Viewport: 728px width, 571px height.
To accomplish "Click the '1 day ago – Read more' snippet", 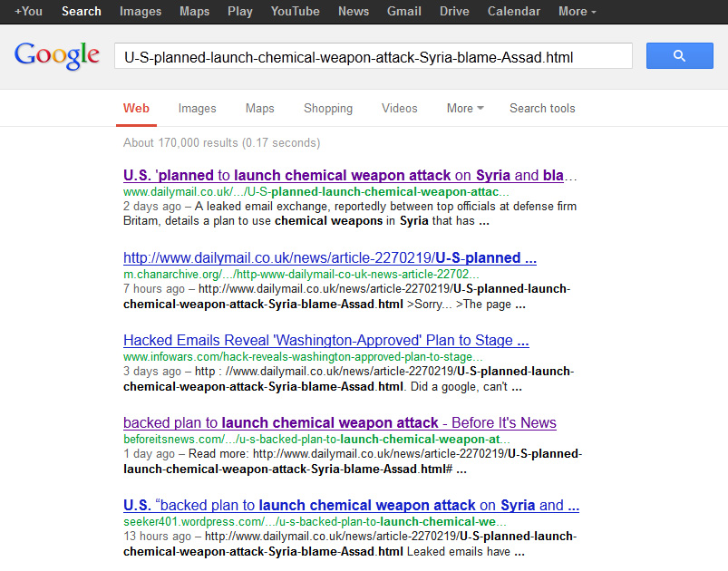I will [x=353, y=461].
